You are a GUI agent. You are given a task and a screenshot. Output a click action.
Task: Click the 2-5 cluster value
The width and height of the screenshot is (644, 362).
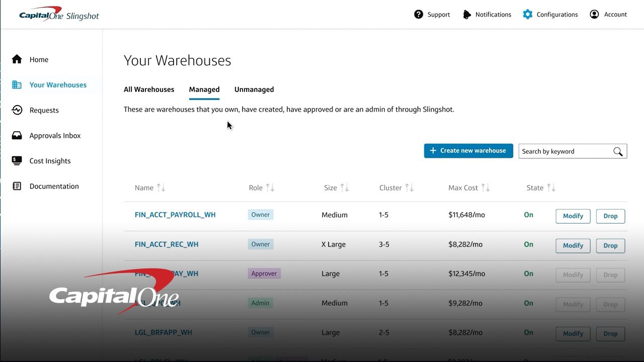pos(384,332)
